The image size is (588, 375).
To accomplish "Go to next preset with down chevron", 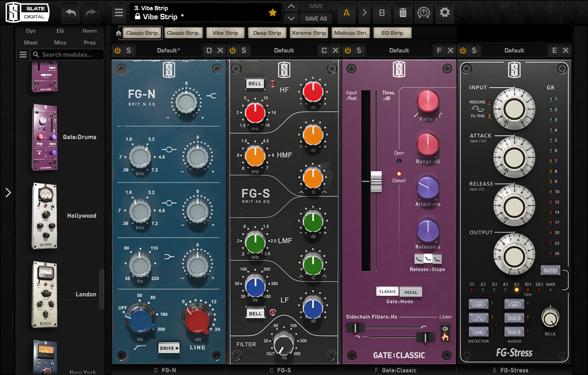I will point(291,18).
